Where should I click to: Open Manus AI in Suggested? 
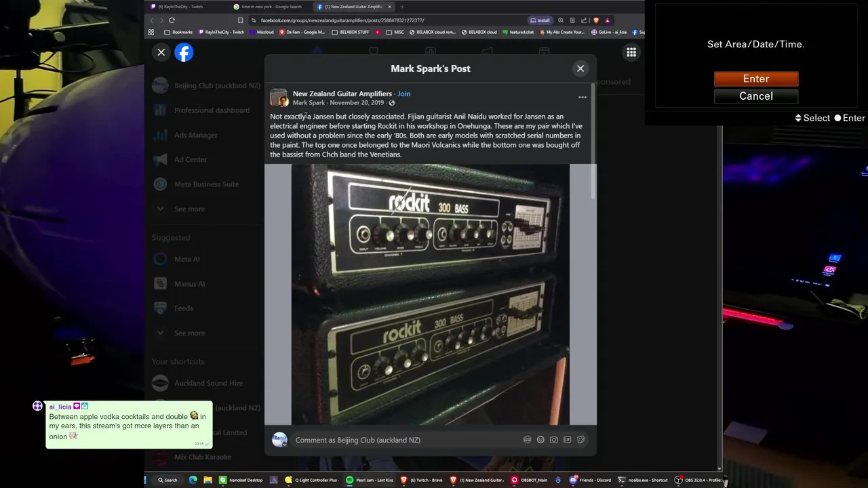(189, 284)
